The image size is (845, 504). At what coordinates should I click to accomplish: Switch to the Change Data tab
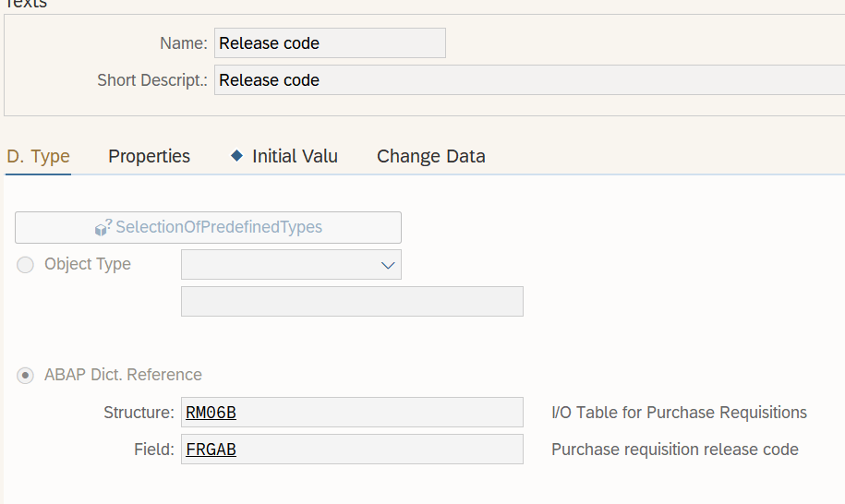click(430, 156)
